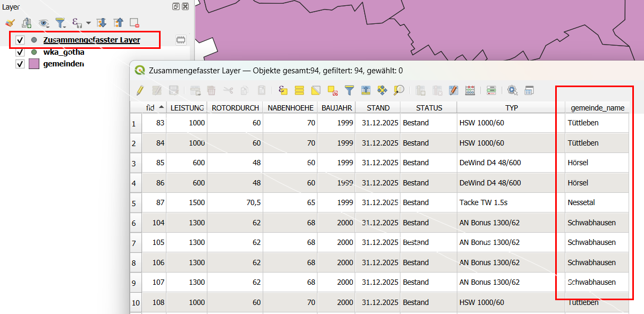Collapse all layers in the Layer panel
644x314 pixels.
pos(118,23)
